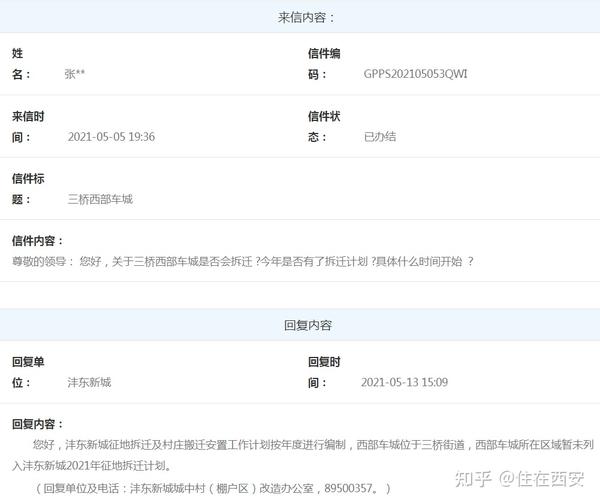Viewport: 600px width, 503px height.
Task: Select the header text 来信内容：
Action: click(306, 17)
